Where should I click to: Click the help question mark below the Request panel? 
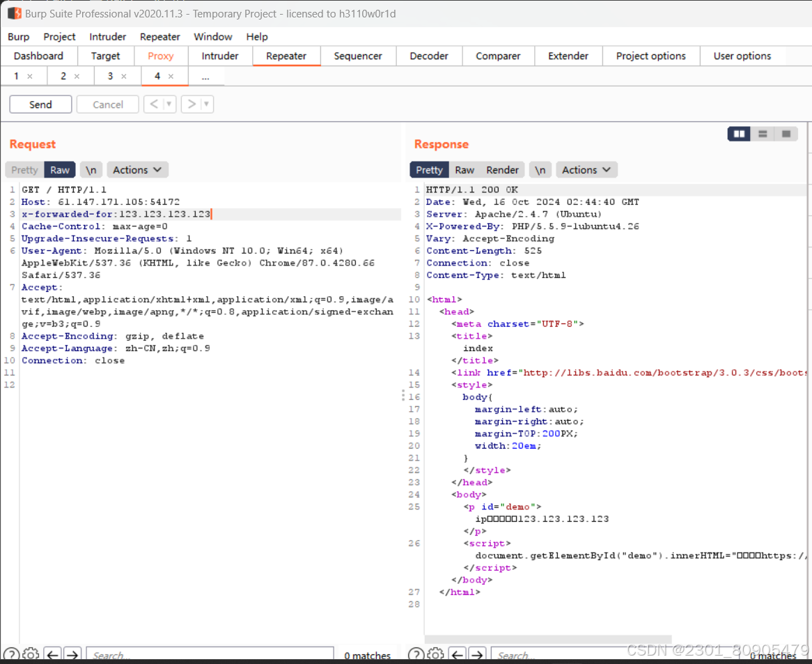(x=12, y=654)
